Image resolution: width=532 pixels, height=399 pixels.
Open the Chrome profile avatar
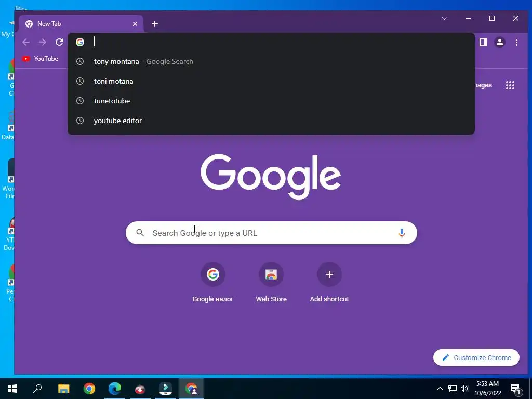pyautogui.click(x=500, y=42)
